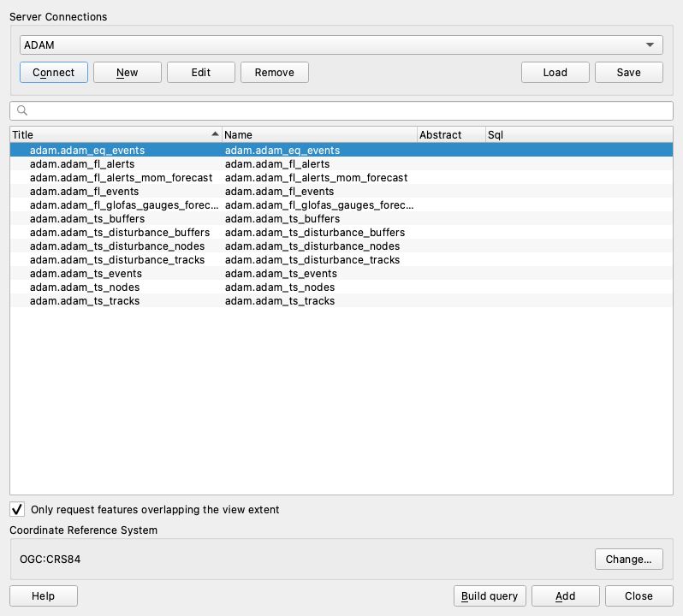Click adam.adam_ts_tracks in Name column

(280, 301)
